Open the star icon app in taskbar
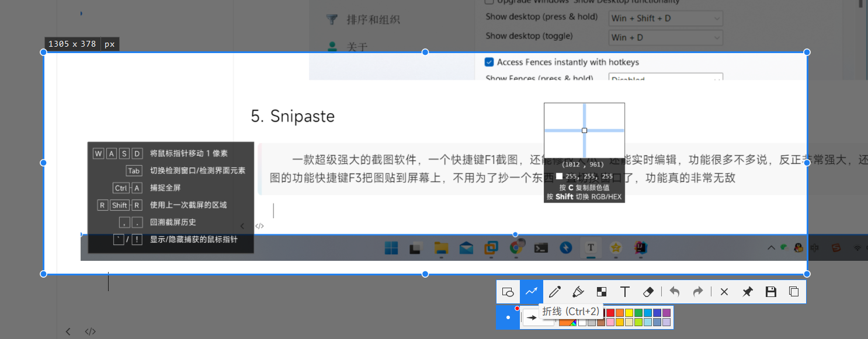This screenshot has height=339, width=868. point(616,248)
